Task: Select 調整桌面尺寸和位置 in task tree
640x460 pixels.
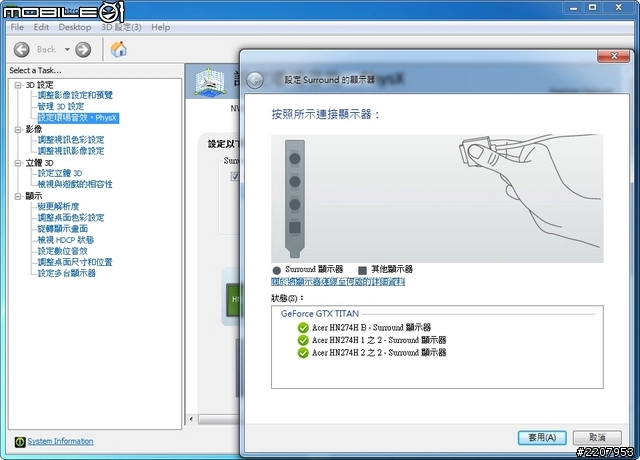Action: (x=75, y=262)
